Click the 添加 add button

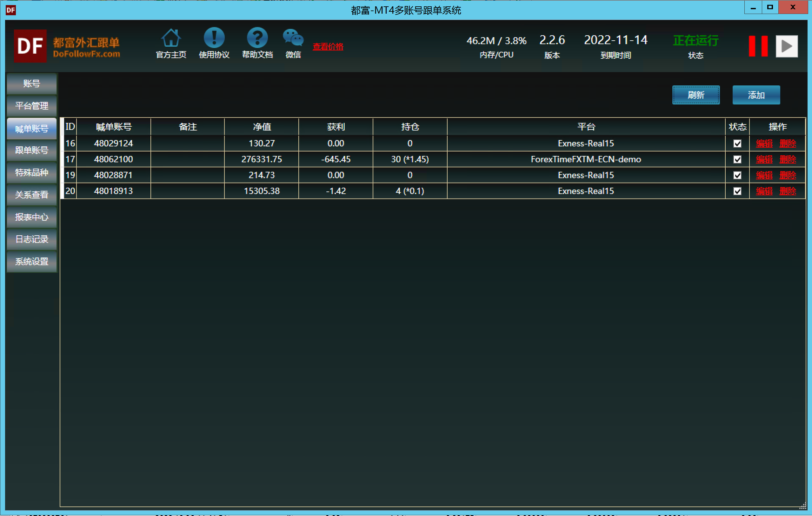point(756,95)
